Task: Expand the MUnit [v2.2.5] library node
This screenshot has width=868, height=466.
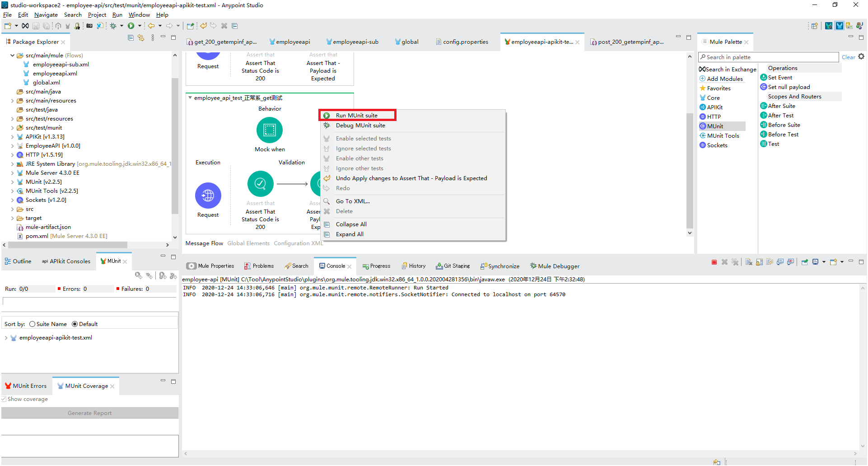Action: 12,182
